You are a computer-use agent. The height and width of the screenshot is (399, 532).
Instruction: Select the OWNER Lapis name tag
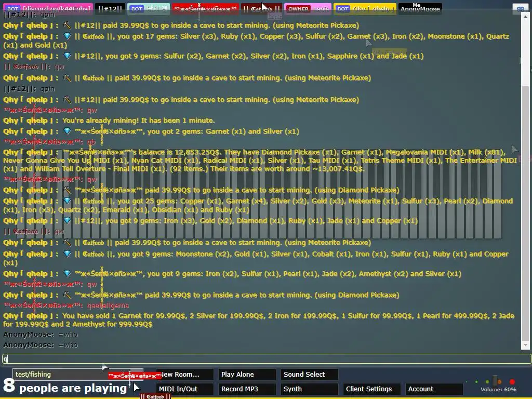point(308,8)
